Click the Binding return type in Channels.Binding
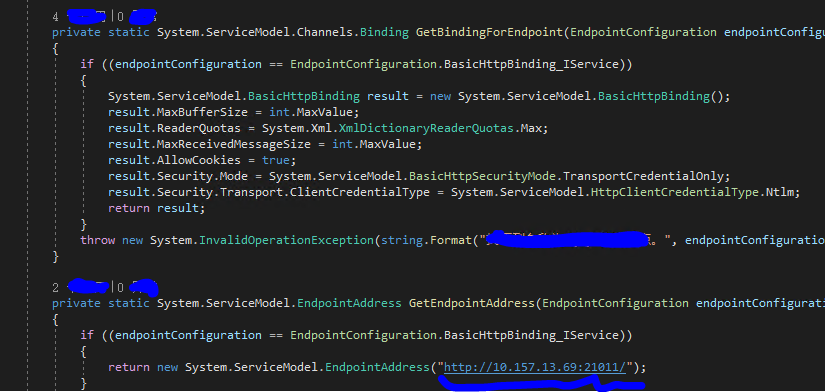The image size is (825, 392). [x=385, y=32]
